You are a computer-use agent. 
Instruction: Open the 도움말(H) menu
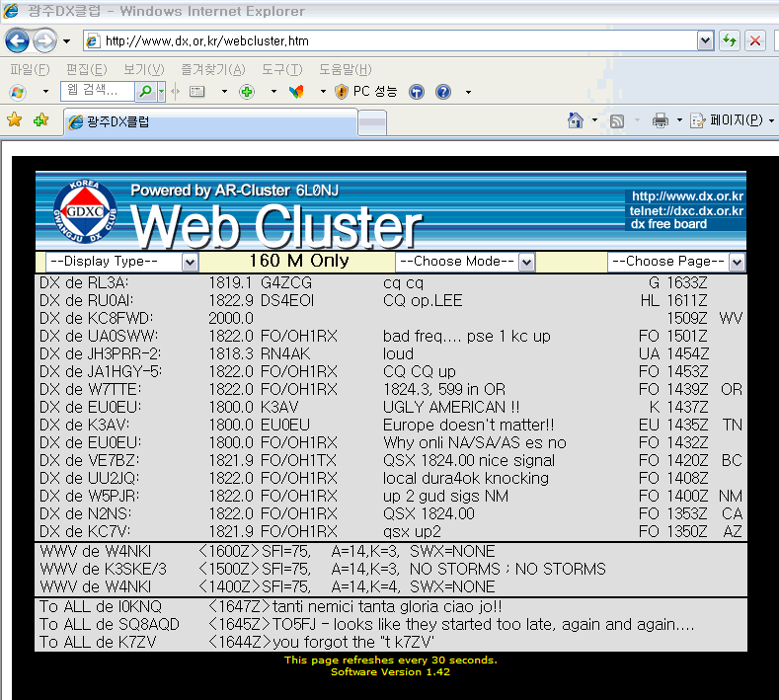pyautogui.click(x=345, y=69)
